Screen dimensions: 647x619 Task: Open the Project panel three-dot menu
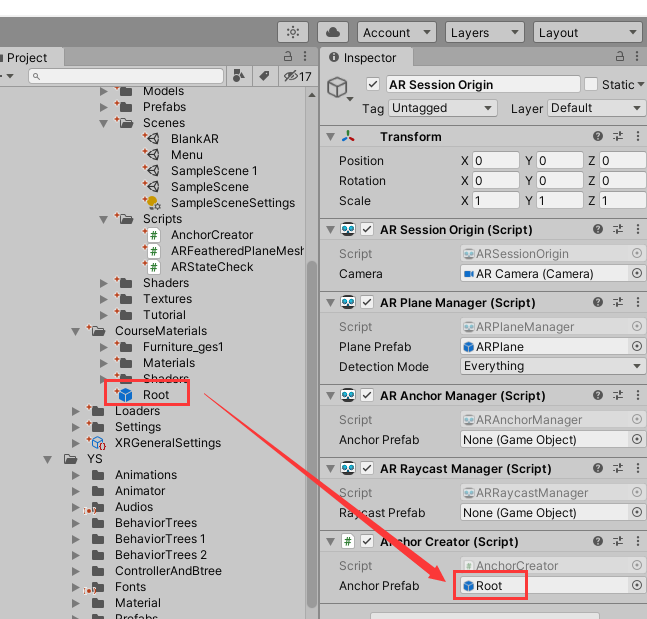coord(305,56)
